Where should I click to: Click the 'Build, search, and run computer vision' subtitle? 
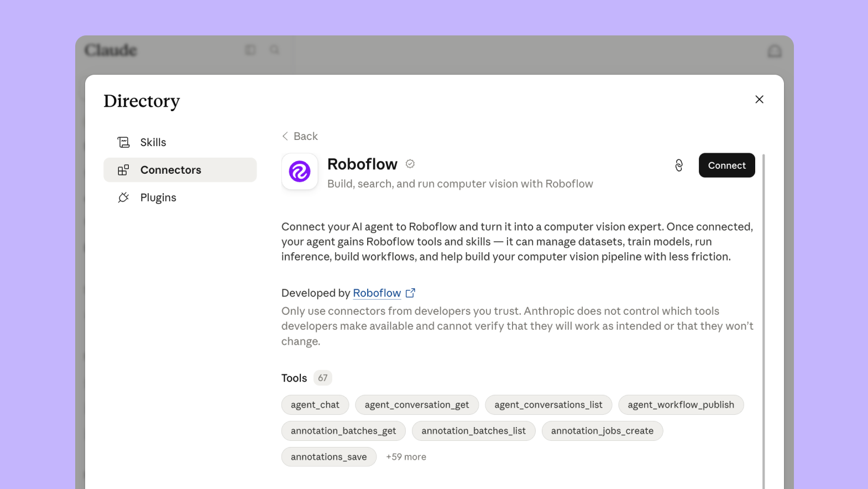[460, 184]
